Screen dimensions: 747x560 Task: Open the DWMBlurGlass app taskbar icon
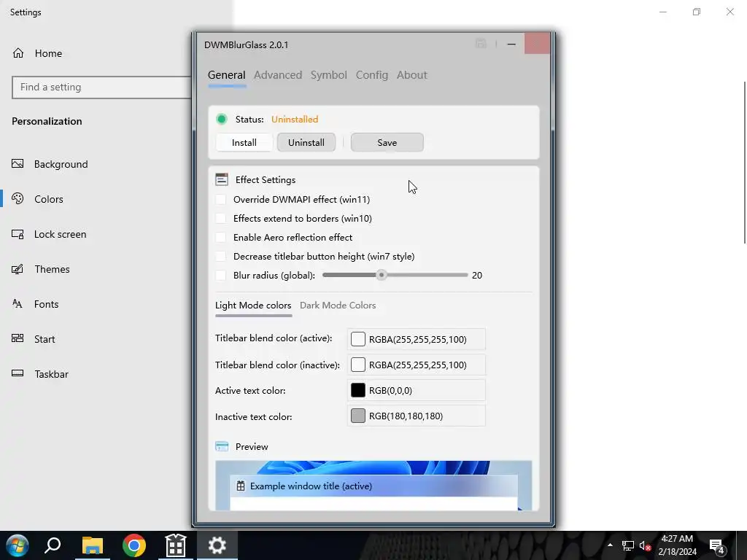pyautogui.click(x=175, y=545)
